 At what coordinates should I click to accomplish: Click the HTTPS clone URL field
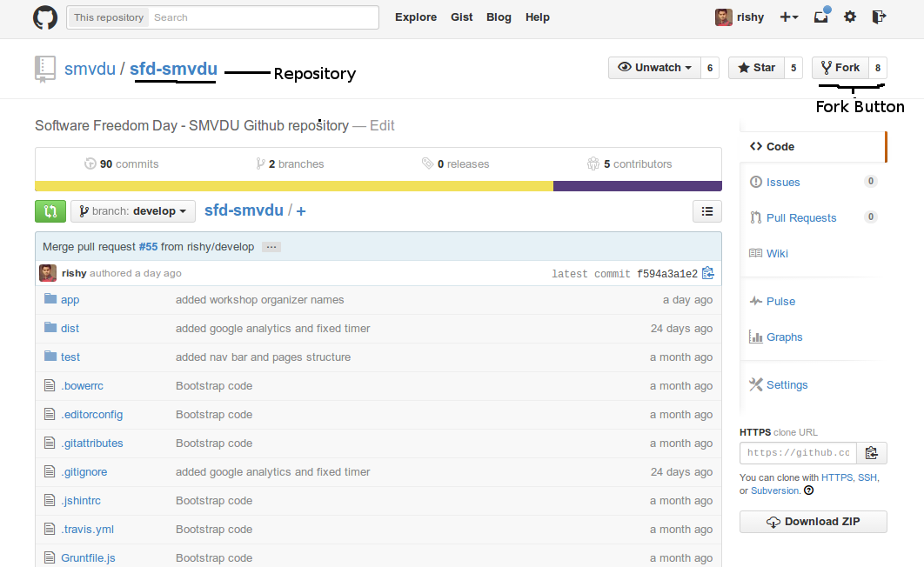point(799,453)
